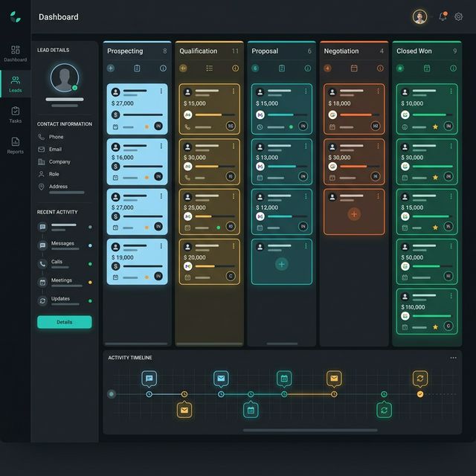Click the blue email envelope timeline marker
The height and width of the screenshot is (476, 476).
221,379
